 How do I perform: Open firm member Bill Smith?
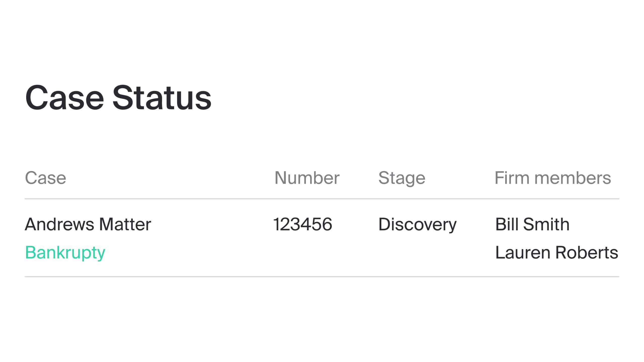(x=532, y=224)
